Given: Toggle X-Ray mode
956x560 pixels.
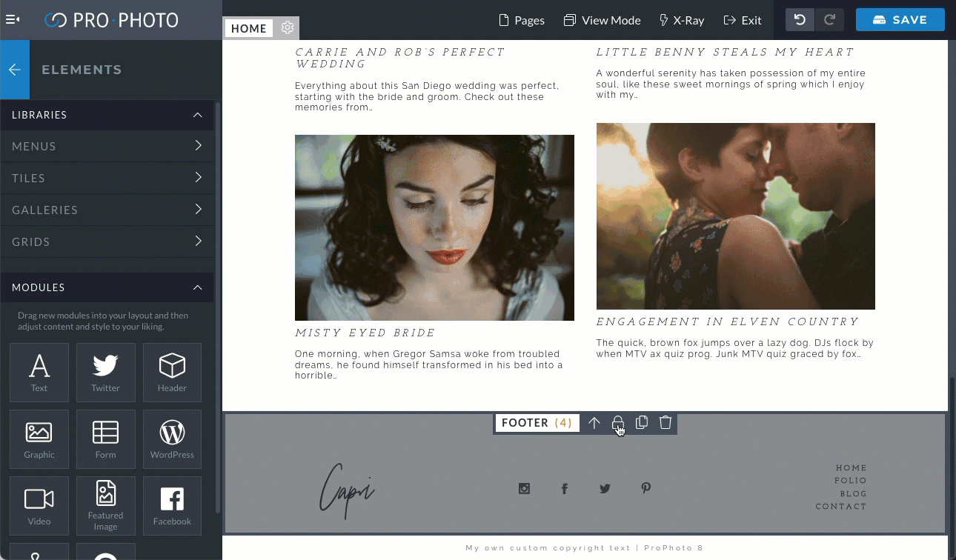Looking at the screenshot, I should click(682, 20).
